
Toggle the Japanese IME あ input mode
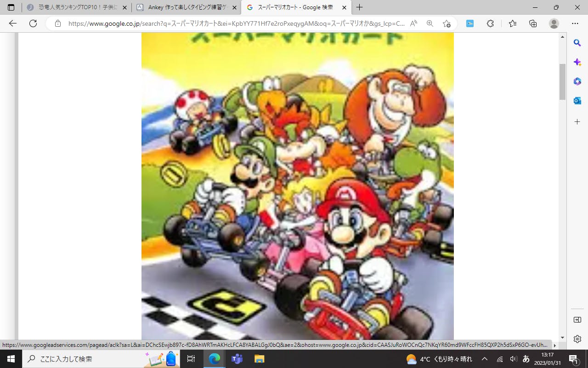(x=526, y=359)
